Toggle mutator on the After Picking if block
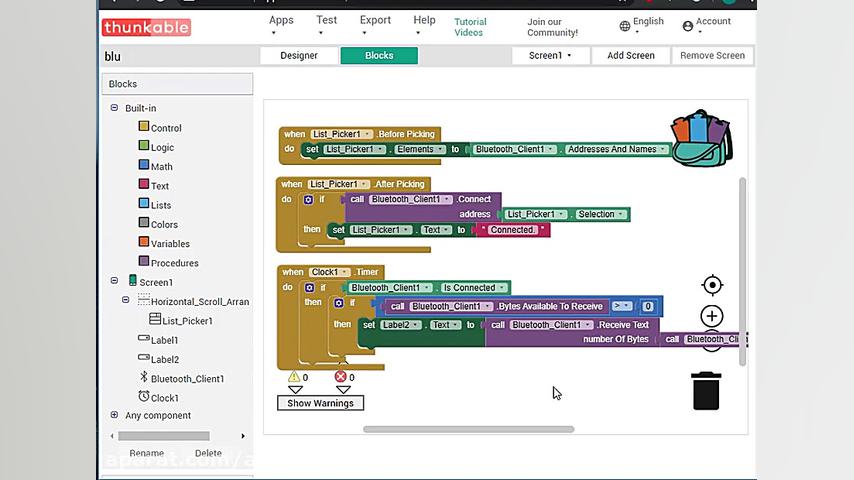The image size is (854, 480). tap(308, 199)
